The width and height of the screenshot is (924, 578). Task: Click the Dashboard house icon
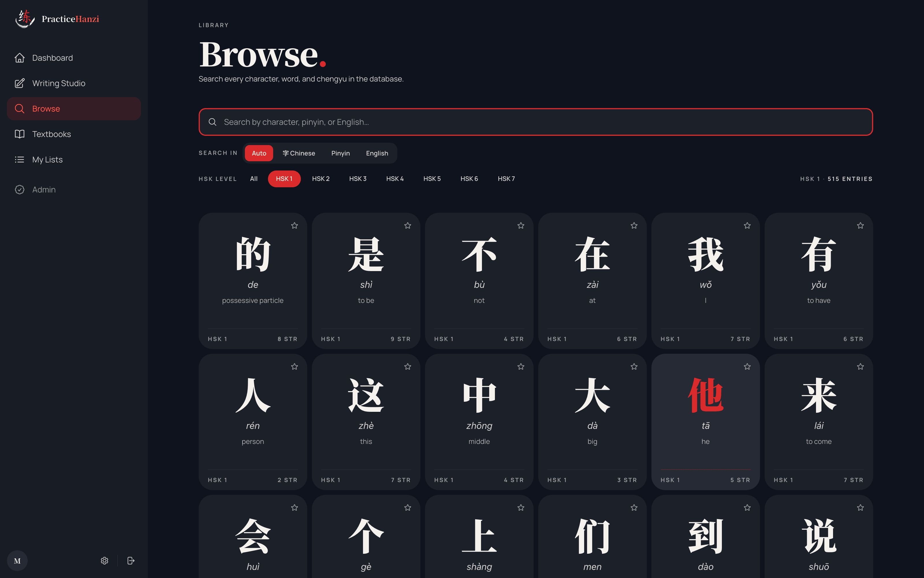tap(19, 58)
